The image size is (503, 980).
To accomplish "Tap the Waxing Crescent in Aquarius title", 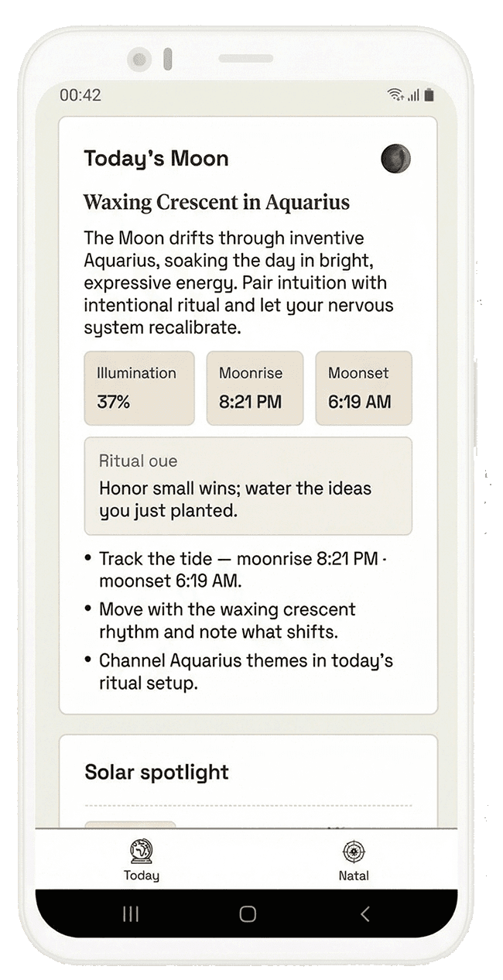I will point(217,203).
